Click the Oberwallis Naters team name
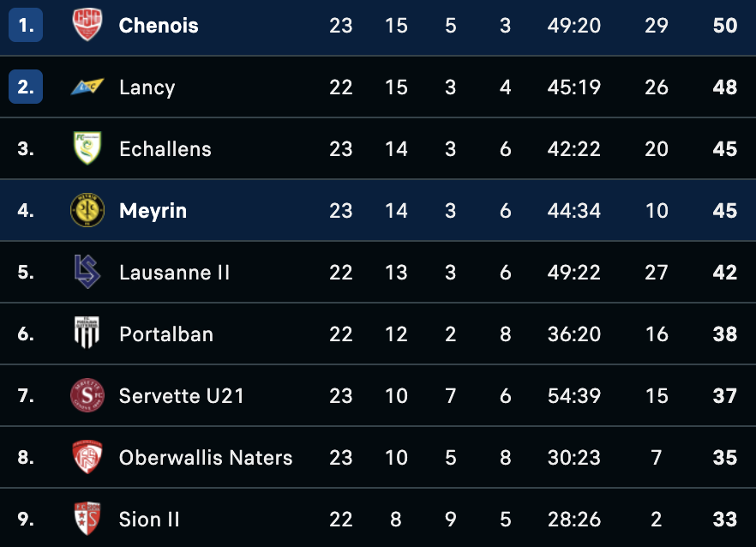The width and height of the screenshot is (756, 547). point(206,458)
